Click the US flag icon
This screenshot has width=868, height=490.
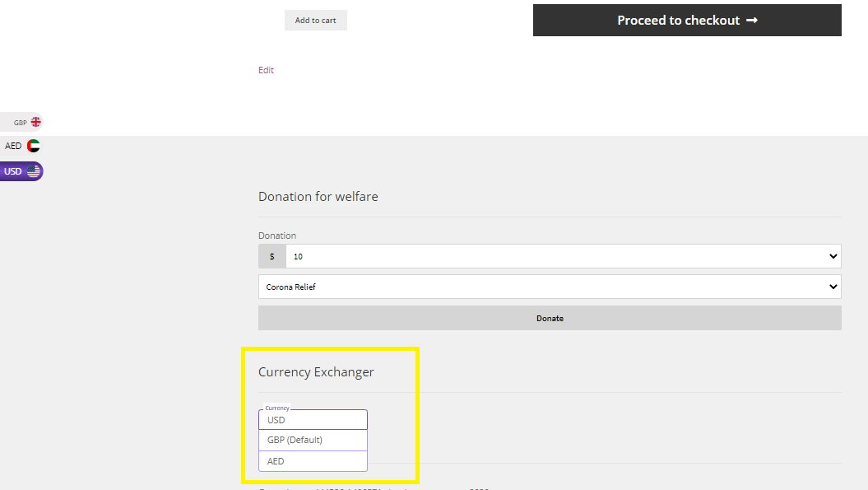coord(34,171)
